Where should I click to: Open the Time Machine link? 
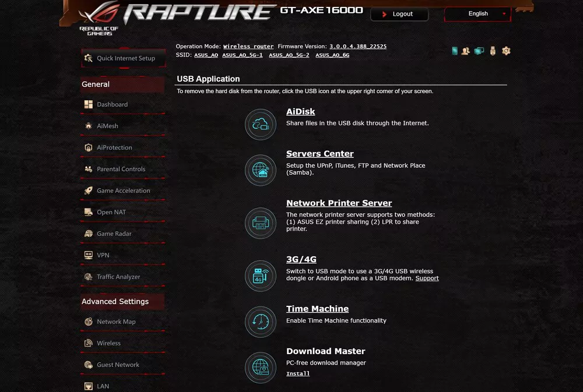pyautogui.click(x=318, y=309)
